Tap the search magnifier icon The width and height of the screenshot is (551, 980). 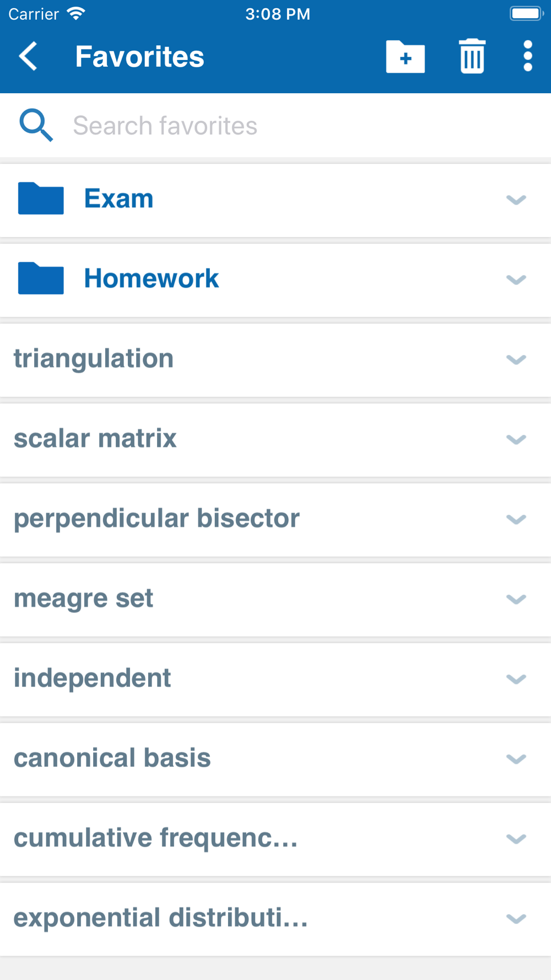(x=36, y=126)
